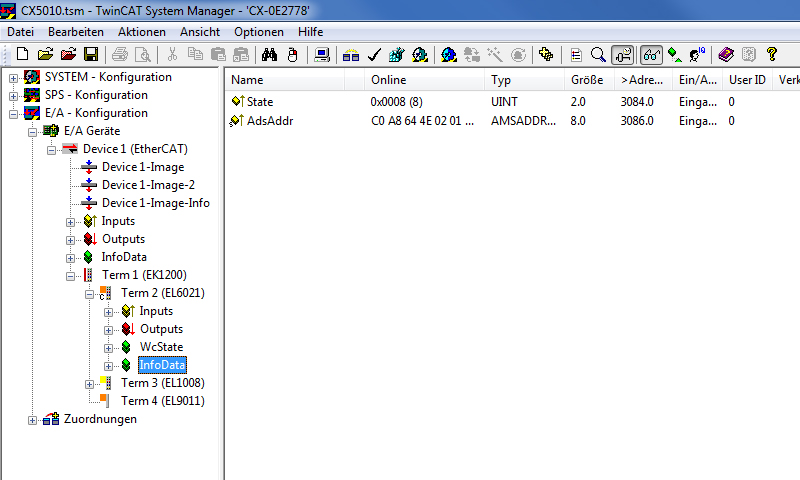Click the Check configuration checkmark icon

(374, 54)
